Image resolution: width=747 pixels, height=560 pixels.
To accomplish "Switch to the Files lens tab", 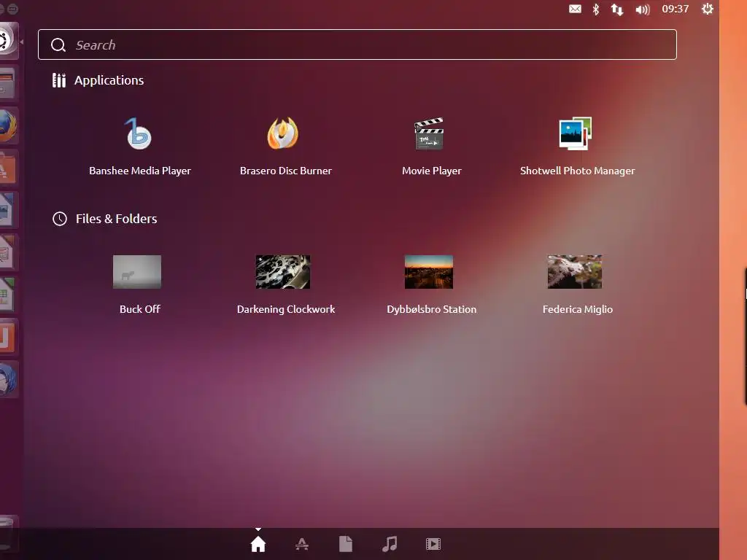I will coord(345,544).
